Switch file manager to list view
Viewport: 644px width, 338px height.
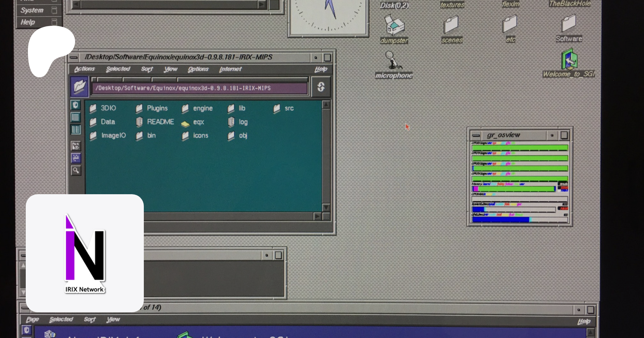[76, 117]
